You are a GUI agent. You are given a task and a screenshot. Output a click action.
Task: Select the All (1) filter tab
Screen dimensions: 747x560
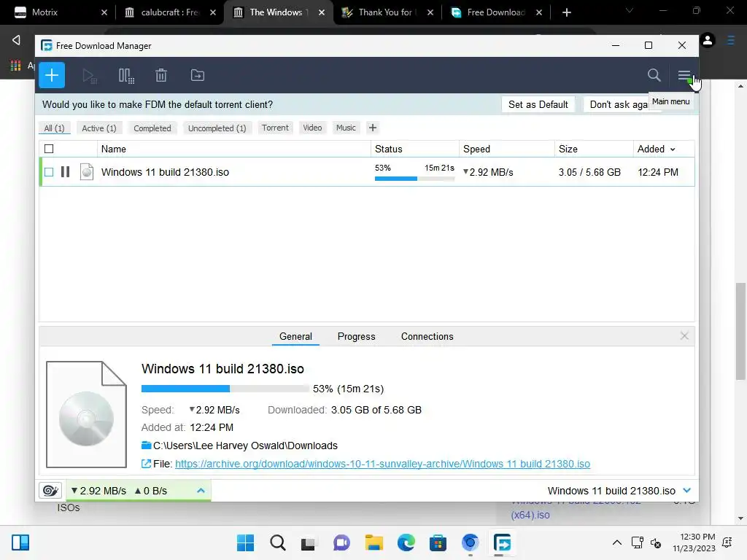point(54,128)
